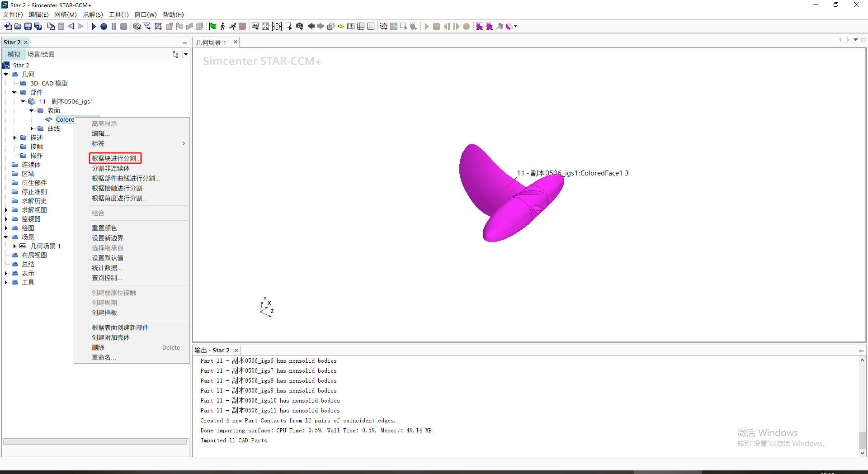Collapse the 部件 tree node

pos(14,92)
